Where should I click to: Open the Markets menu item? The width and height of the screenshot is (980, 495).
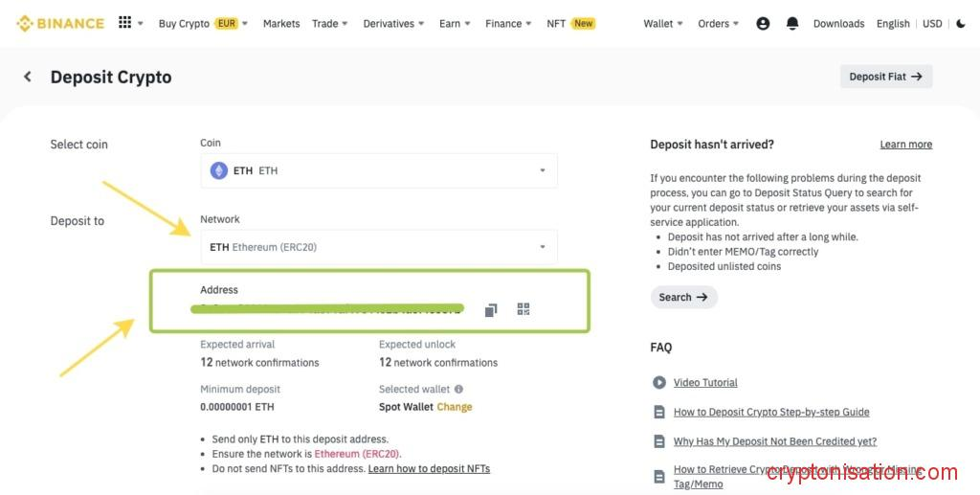coord(281,24)
